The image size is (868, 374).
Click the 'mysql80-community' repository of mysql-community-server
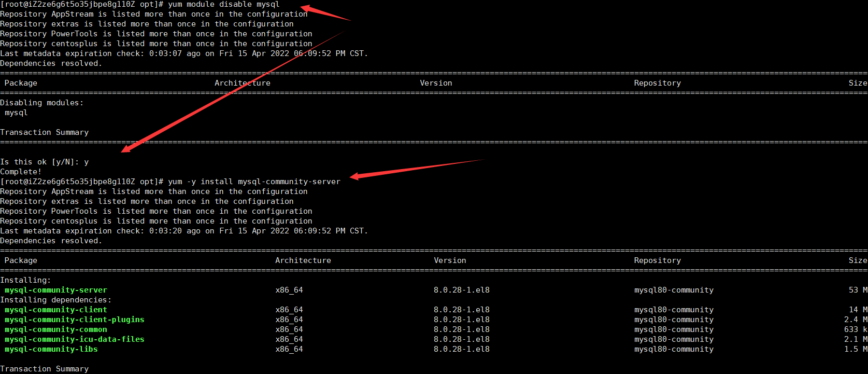[674, 290]
